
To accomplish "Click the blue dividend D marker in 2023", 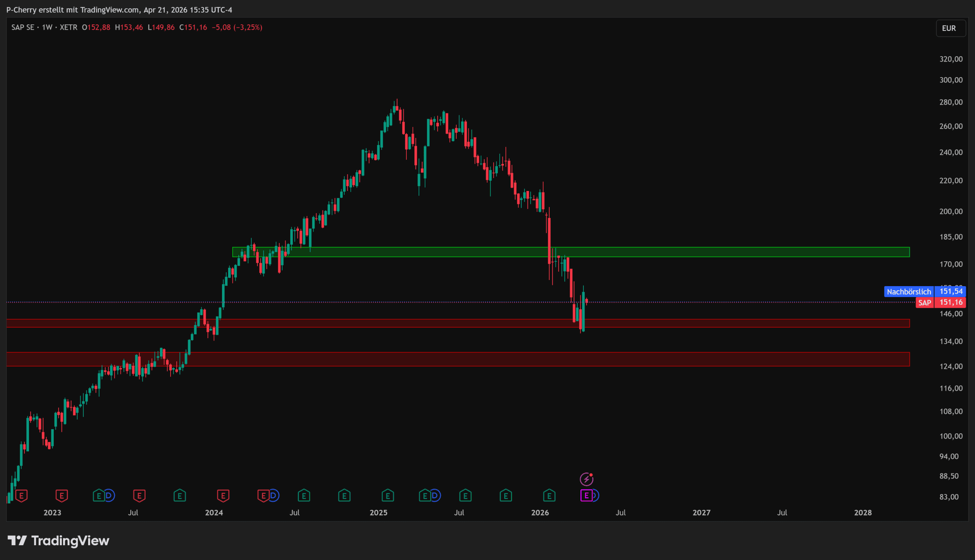I will coord(110,495).
